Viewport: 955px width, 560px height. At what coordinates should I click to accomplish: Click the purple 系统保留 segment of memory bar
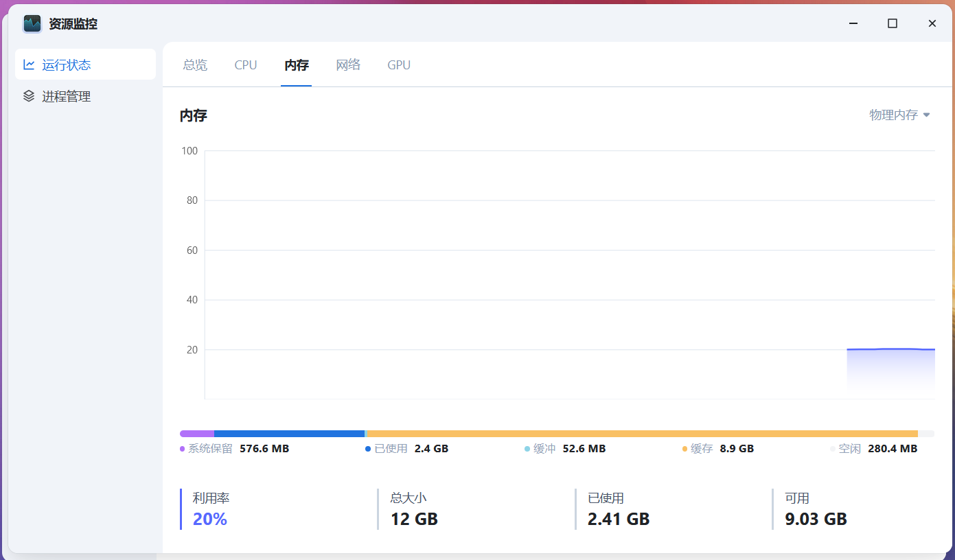click(x=197, y=434)
